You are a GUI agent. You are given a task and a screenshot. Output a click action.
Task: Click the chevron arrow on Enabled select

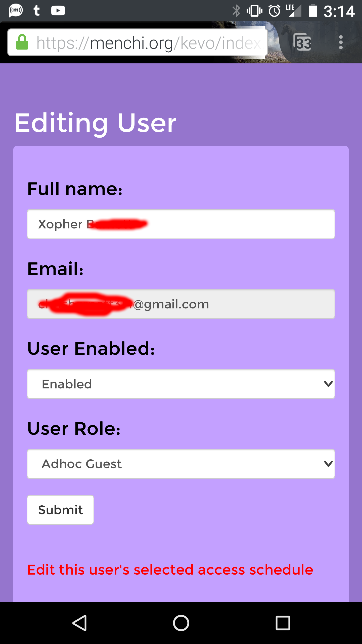click(x=328, y=384)
